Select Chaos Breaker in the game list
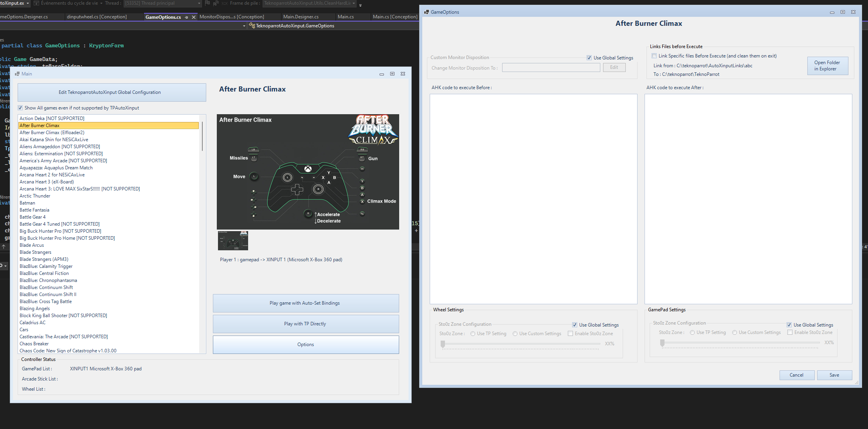Screen dimensions: 868x429 (x=108, y=344)
